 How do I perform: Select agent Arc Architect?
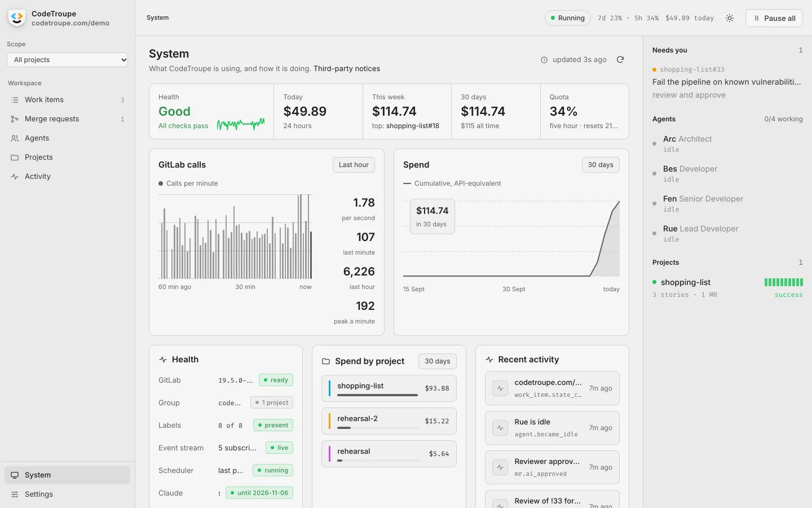[727, 143]
